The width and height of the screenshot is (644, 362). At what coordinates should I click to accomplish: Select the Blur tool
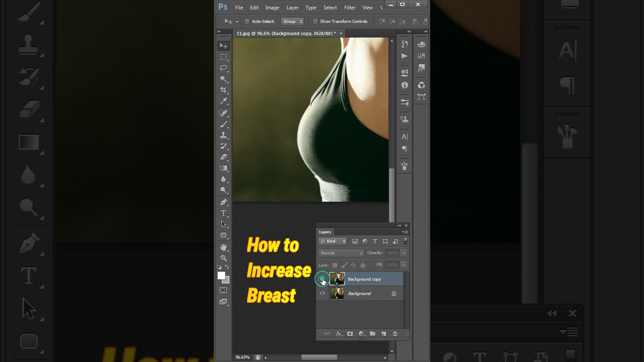(224, 179)
